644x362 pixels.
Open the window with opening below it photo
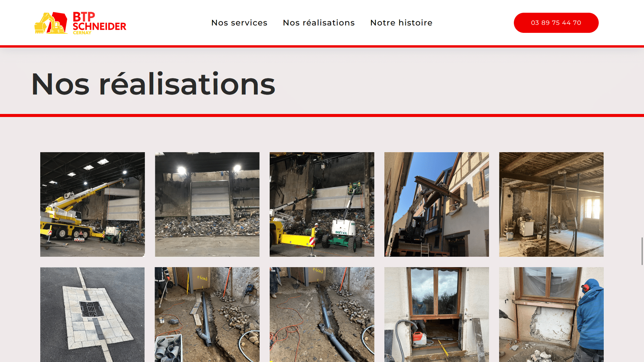point(437,314)
